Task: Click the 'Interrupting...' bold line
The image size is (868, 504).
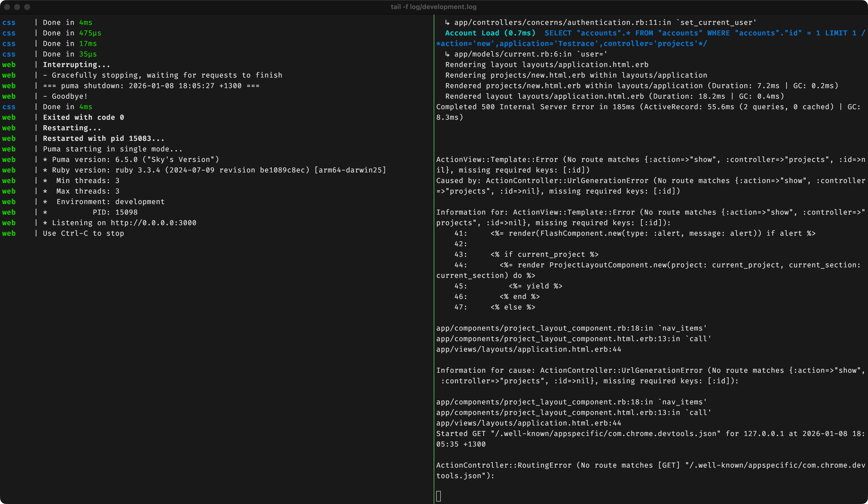Action: pyautogui.click(x=76, y=65)
